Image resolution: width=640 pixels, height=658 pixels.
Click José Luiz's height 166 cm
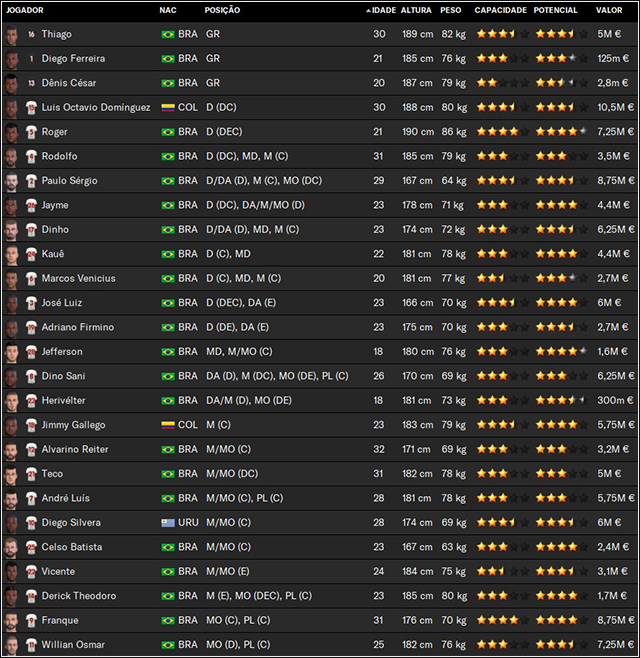(417, 303)
